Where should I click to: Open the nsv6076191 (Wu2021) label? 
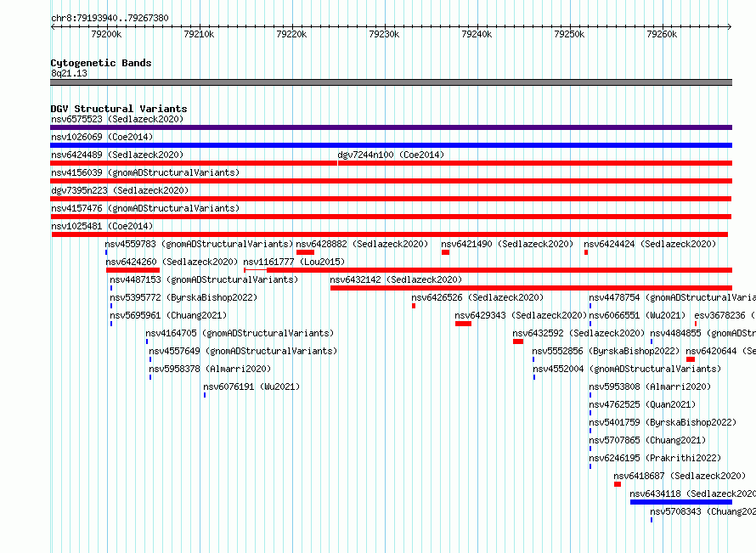coord(251,387)
